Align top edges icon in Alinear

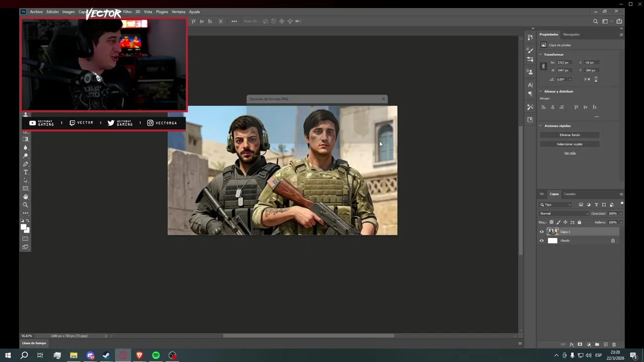[x=576, y=107]
